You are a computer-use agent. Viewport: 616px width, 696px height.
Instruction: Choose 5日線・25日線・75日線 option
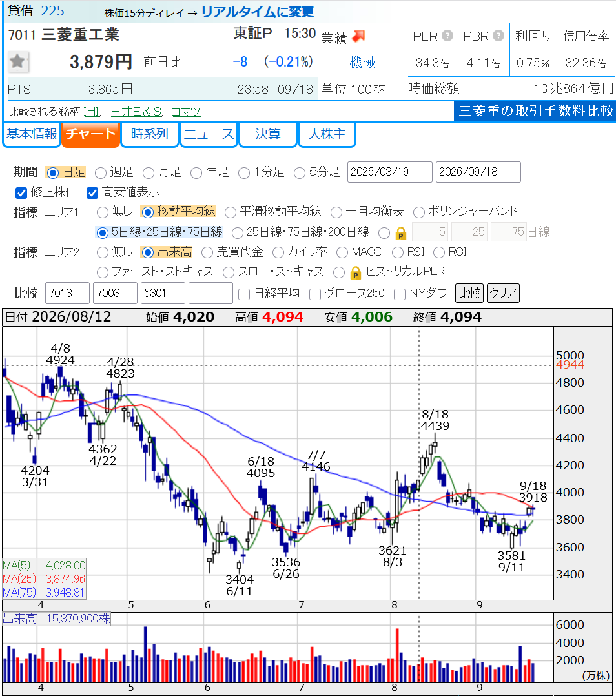click(103, 232)
